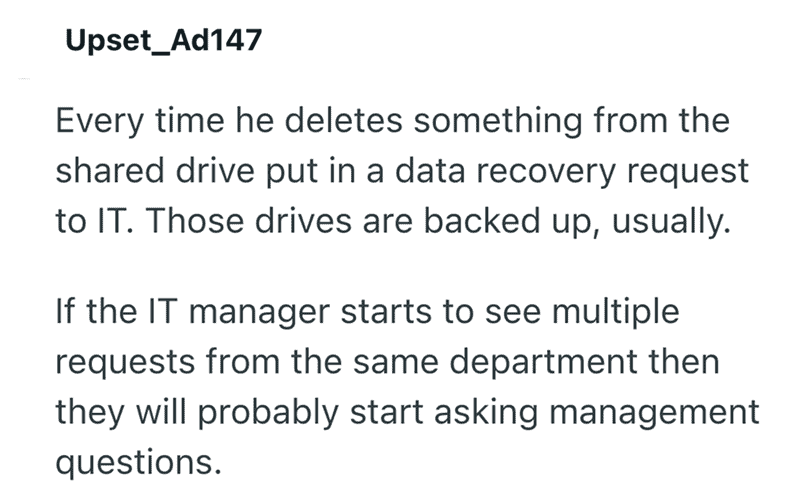
Task: Click the line starting with "Every time he deletes"
Action: (393, 122)
